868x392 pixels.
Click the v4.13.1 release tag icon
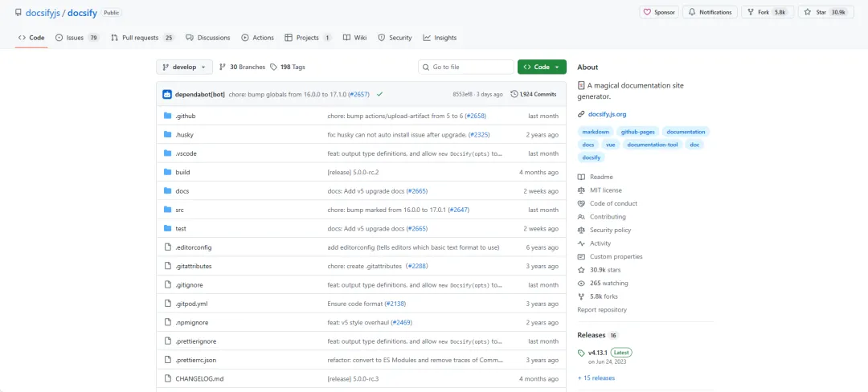pyautogui.click(x=581, y=353)
